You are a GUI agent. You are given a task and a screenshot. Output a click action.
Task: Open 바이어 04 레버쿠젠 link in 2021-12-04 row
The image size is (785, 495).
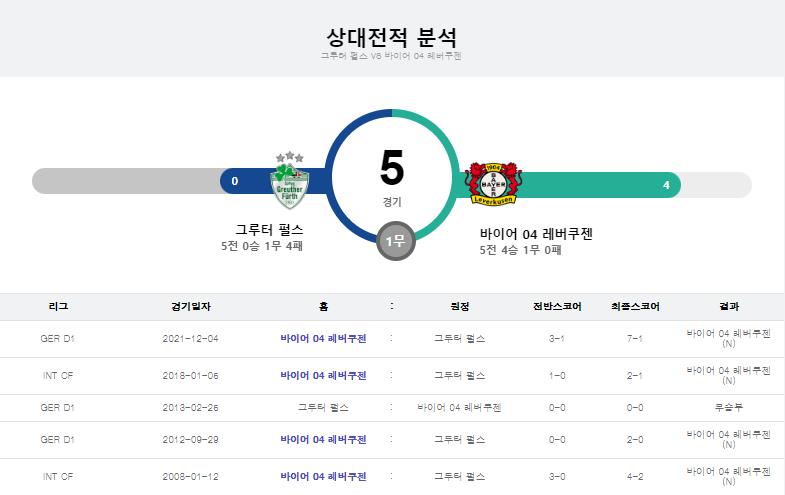tap(323, 339)
